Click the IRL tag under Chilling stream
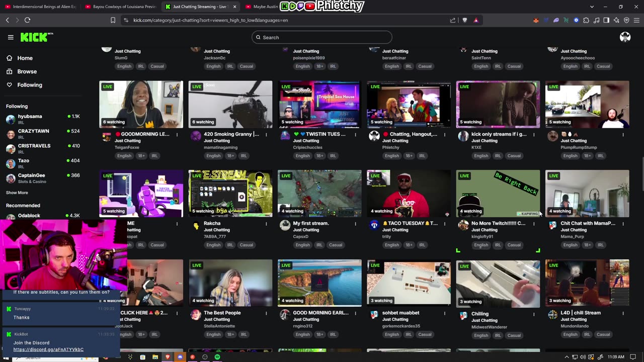644x362 pixels. pyautogui.click(x=498, y=335)
